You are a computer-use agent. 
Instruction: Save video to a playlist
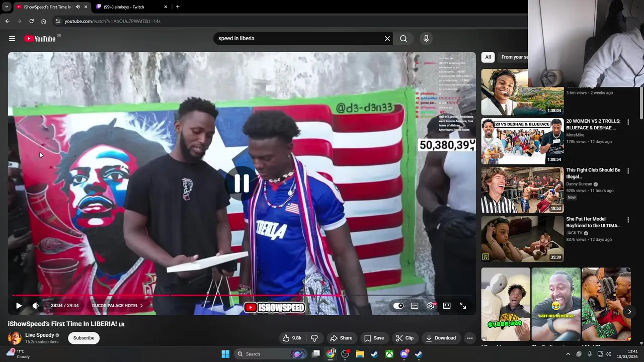pyautogui.click(x=374, y=338)
